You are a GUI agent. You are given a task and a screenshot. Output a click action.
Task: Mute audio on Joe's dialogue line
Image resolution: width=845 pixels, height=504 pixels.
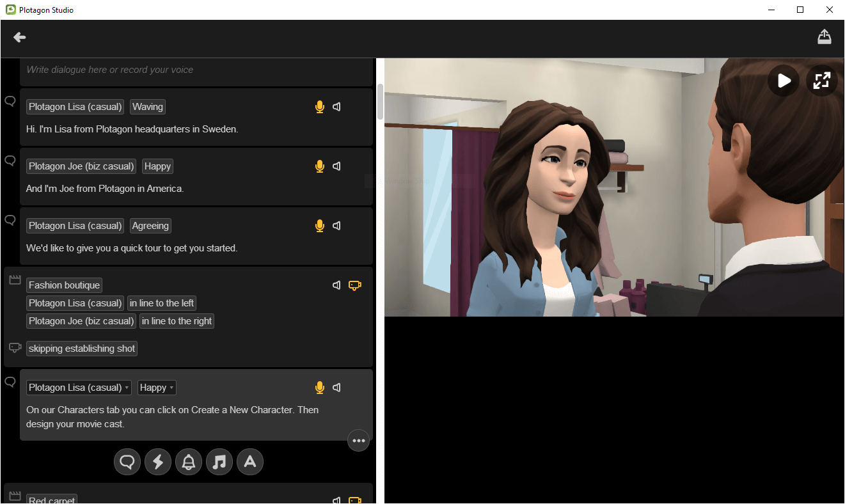coord(336,166)
